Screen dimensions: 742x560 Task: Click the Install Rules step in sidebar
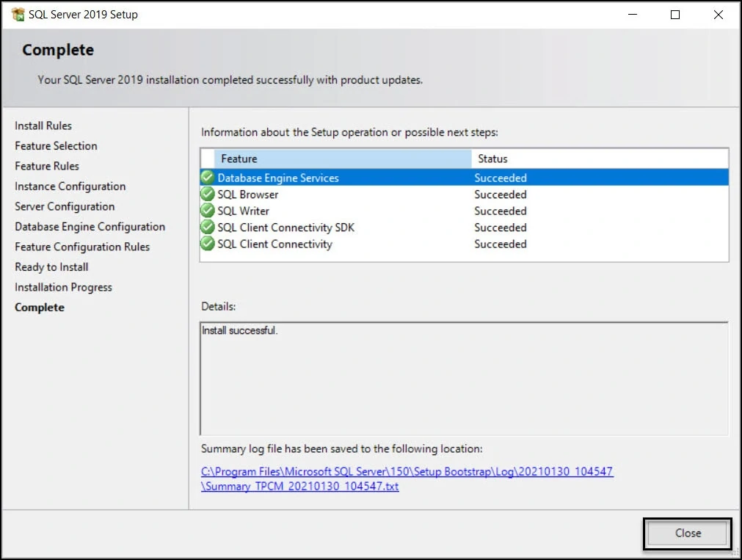[43, 126]
